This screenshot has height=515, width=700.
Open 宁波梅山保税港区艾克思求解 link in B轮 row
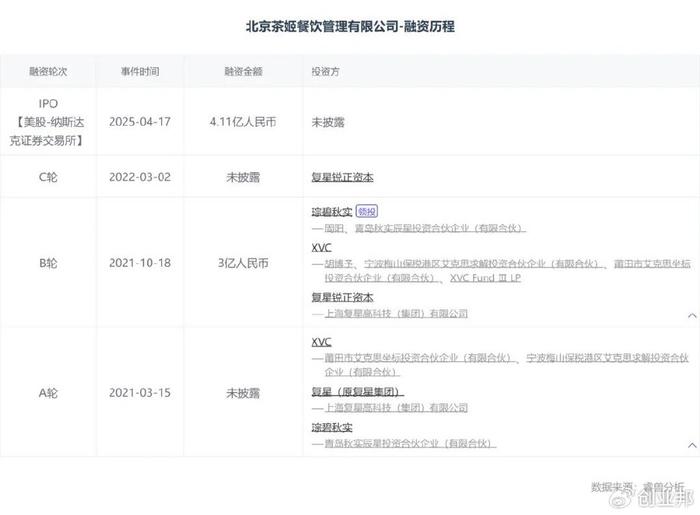(484, 264)
